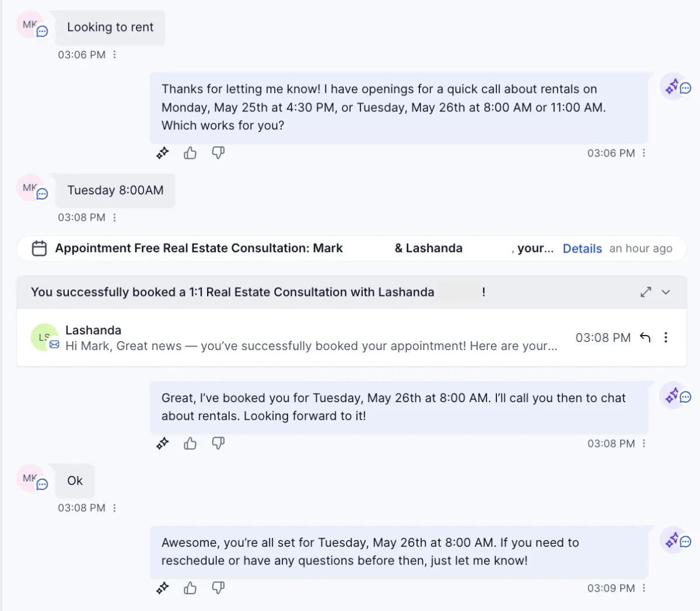The image size is (700, 611).
Task: Click MK avatar beside 'Looking to rent'
Action: click(30, 25)
